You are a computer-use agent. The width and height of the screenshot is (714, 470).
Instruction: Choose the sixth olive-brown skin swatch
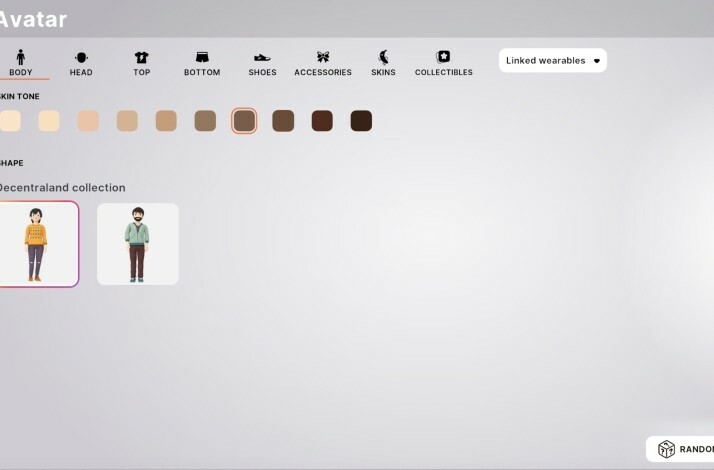(205, 121)
